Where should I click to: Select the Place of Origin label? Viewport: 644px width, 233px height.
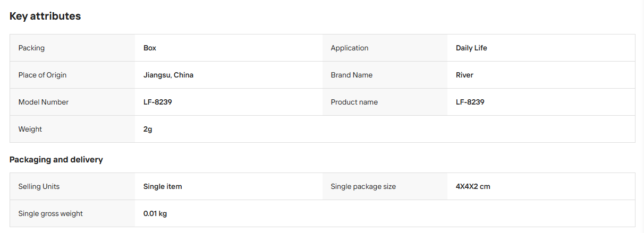coord(43,75)
